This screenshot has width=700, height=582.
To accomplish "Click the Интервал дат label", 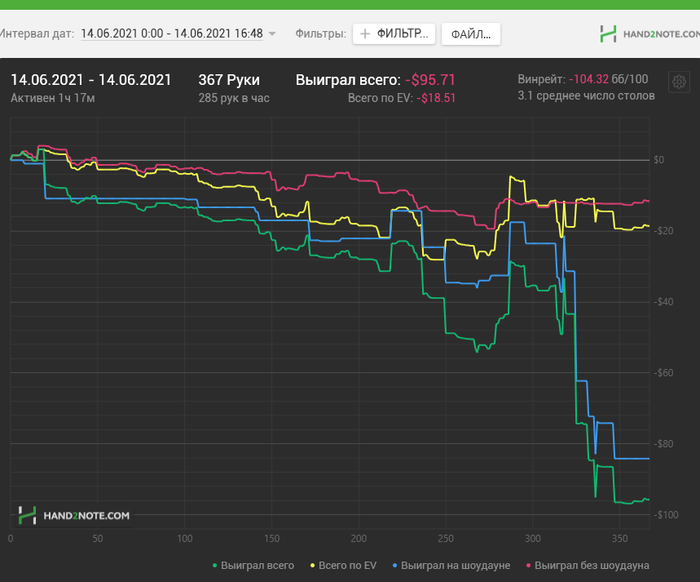I will tap(37, 34).
